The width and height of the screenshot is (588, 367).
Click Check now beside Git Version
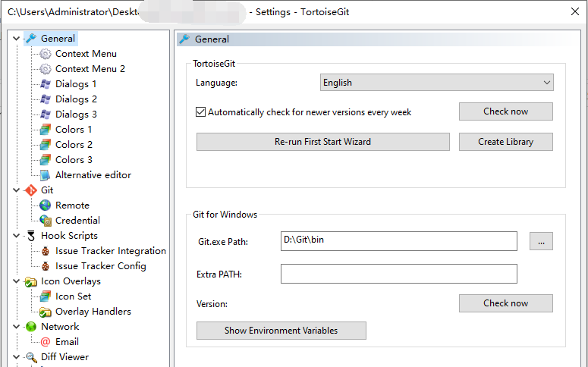505,303
